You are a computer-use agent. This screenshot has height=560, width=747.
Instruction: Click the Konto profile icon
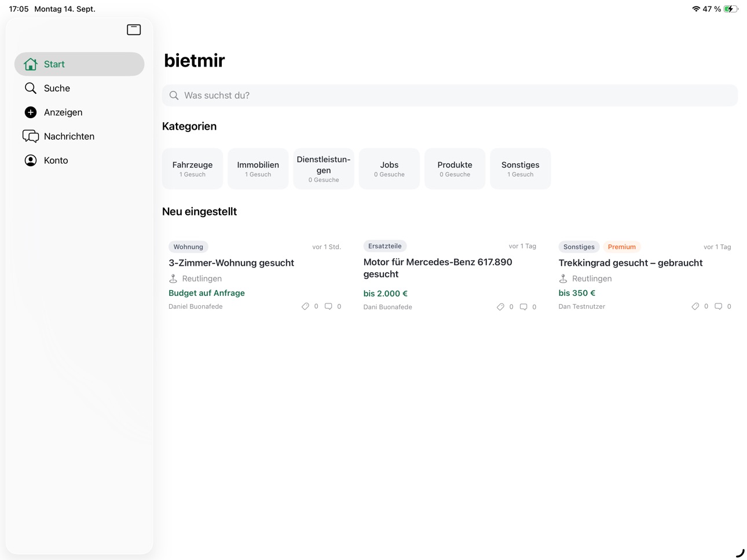click(x=31, y=160)
